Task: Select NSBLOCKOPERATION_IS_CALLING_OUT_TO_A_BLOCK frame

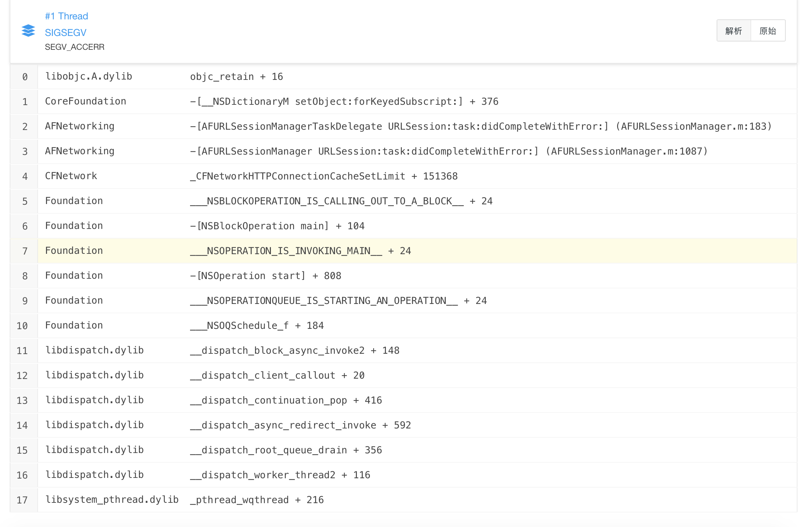Action: [x=404, y=201]
